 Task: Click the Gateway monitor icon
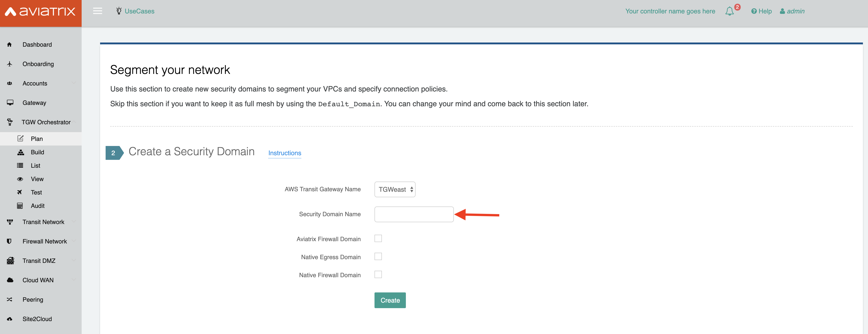[x=10, y=103]
